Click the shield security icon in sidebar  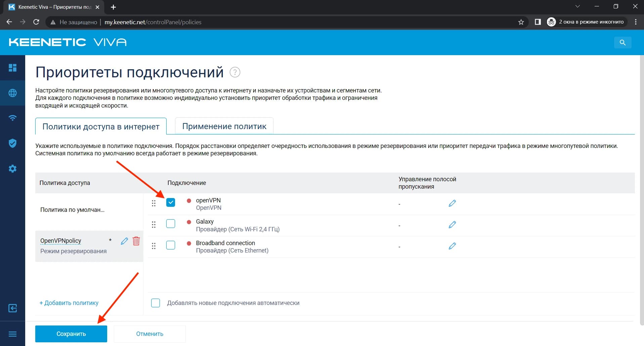[x=12, y=143]
